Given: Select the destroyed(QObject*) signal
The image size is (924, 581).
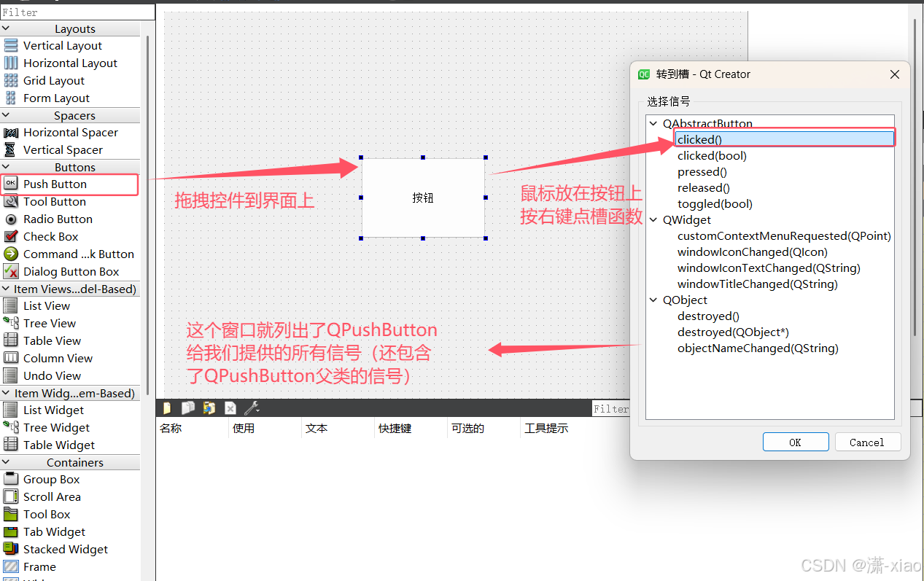Looking at the screenshot, I should [733, 332].
